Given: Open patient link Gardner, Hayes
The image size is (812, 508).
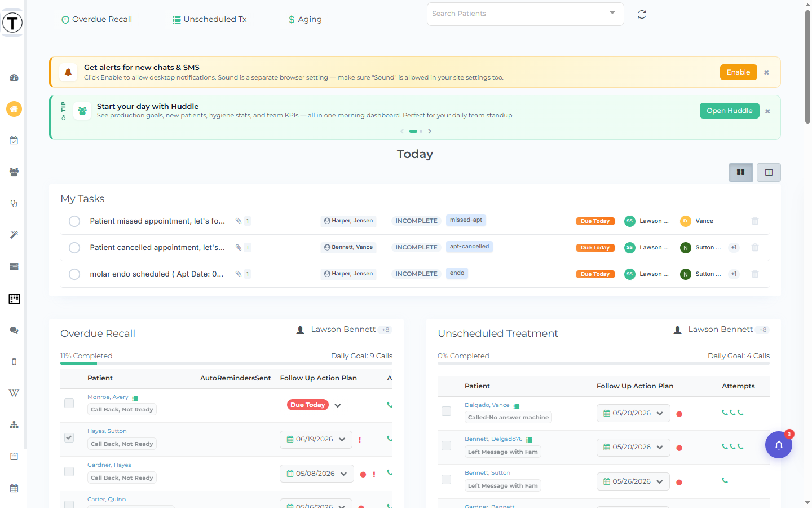Looking at the screenshot, I should coord(109,465).
